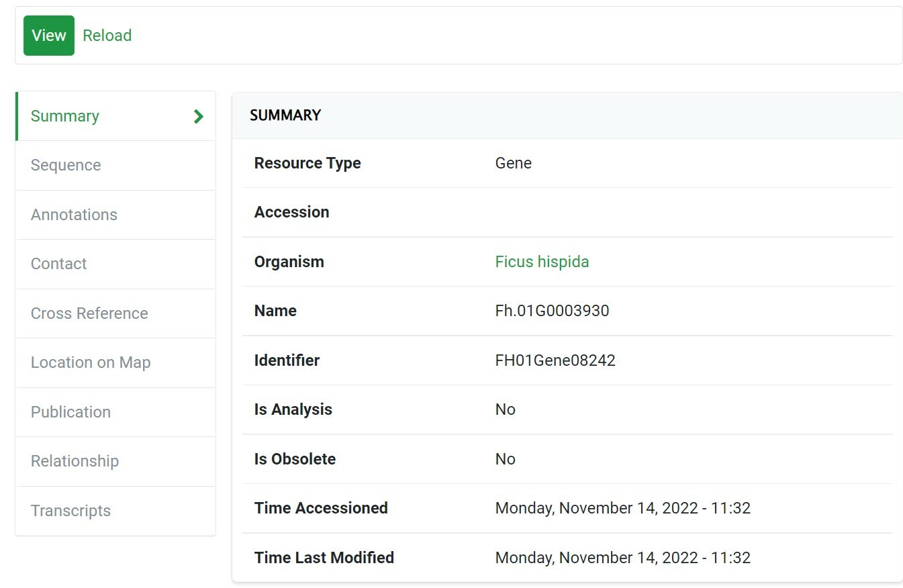Viewport: 903px width, 588px height.
Task: Select the Relationship tab
Action: [x=75, y=461]
